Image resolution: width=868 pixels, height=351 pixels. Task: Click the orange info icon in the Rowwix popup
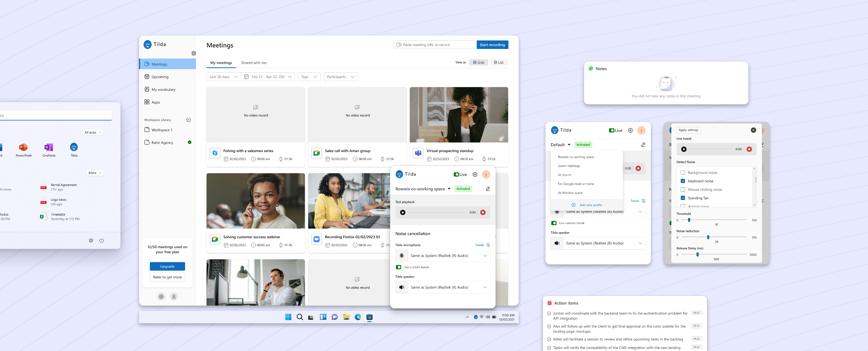[486, 174]
